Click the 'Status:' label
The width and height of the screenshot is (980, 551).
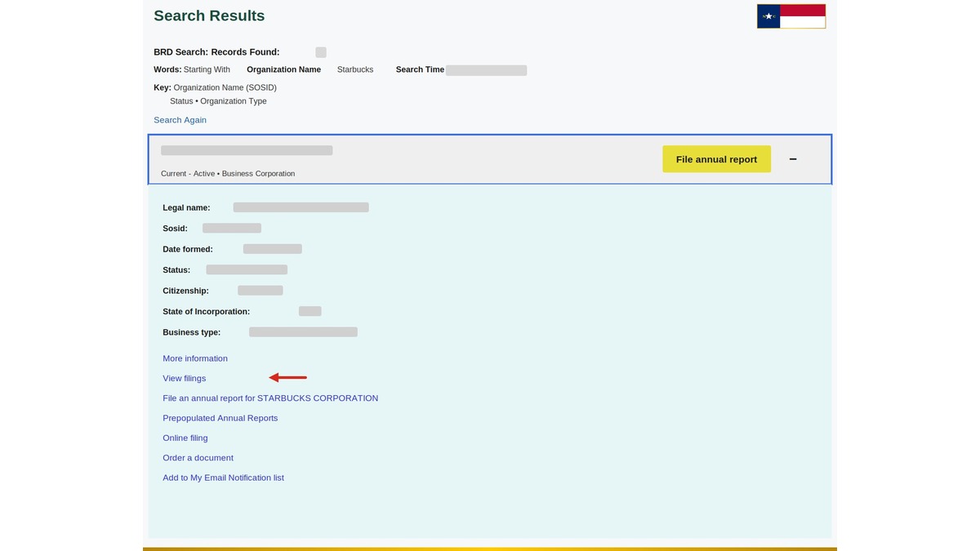coord(176,270)
